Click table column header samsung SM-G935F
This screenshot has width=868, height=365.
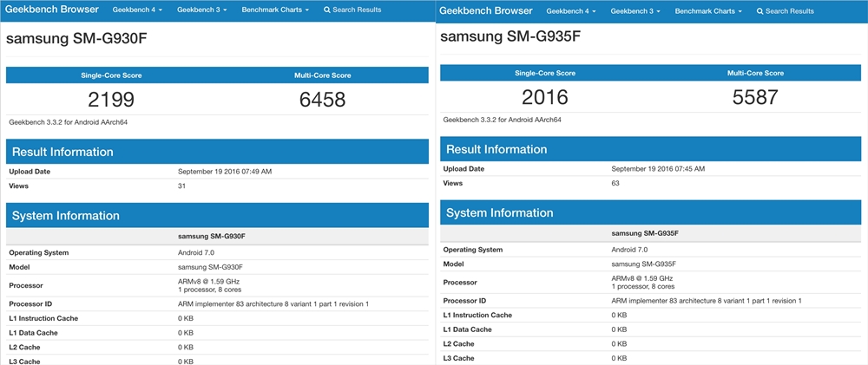click(x=646, y=233)
